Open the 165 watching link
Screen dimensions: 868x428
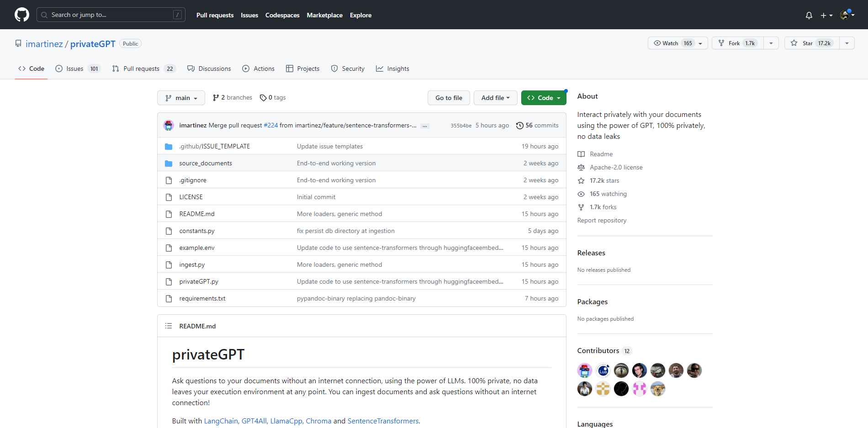click(x=602, y=194)
